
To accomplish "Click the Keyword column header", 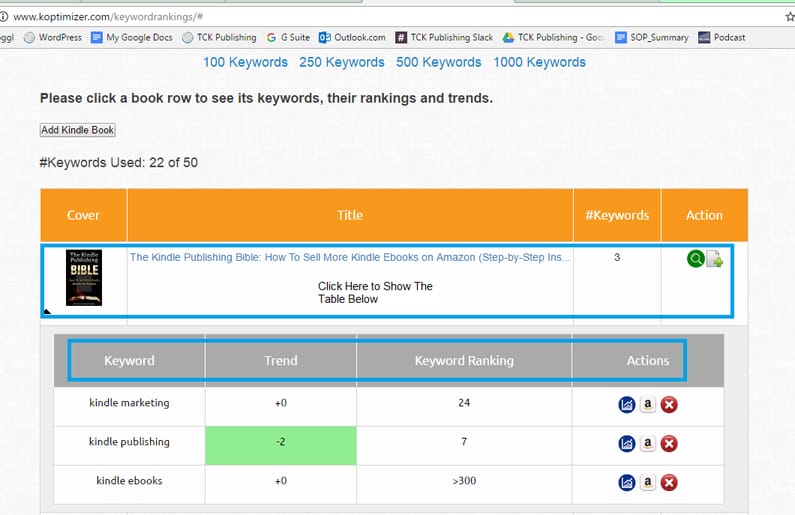I will pyautogui.click(x=129, y=360).
